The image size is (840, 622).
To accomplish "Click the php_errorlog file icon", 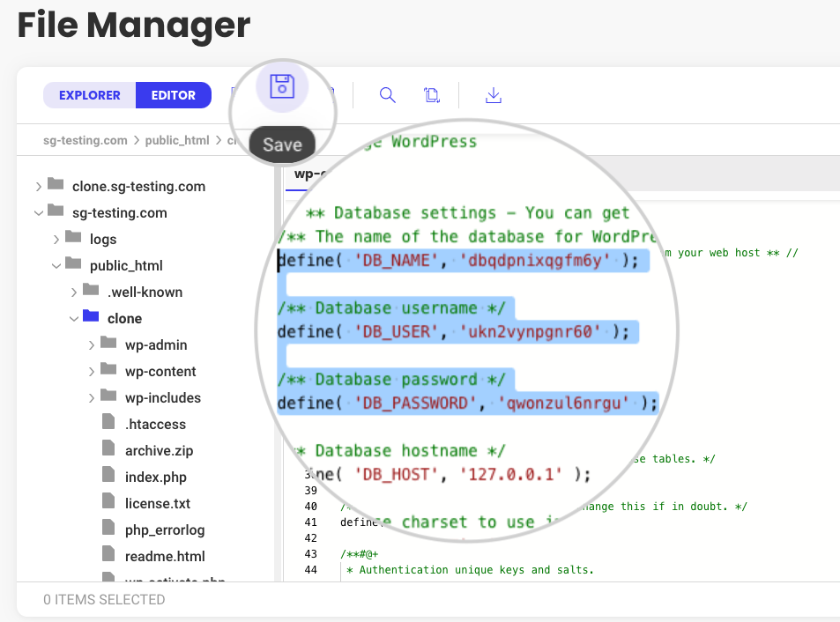I will 108,527.
